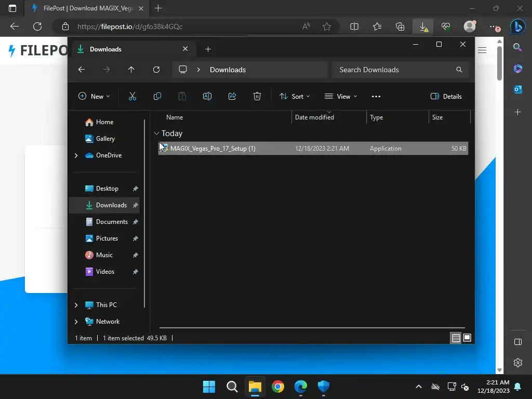Open the New dropdown menu
The width and height of the screenshot is (532, 399).
click(x=94, y=96)
